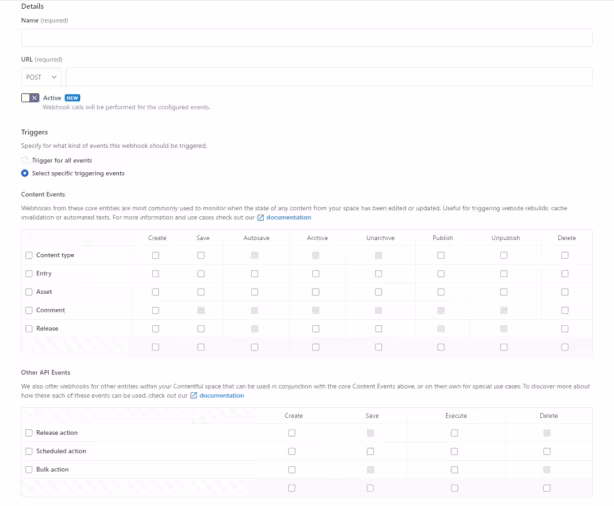Tick the Asset Delete event checkbox

pyautogui.click(x=565, y=292)
